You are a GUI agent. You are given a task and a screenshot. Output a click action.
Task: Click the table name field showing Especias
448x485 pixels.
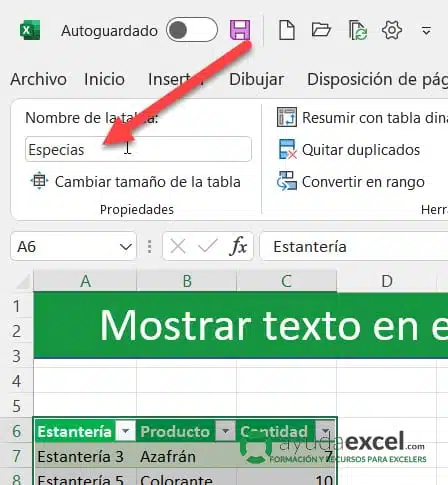[138, 149]
